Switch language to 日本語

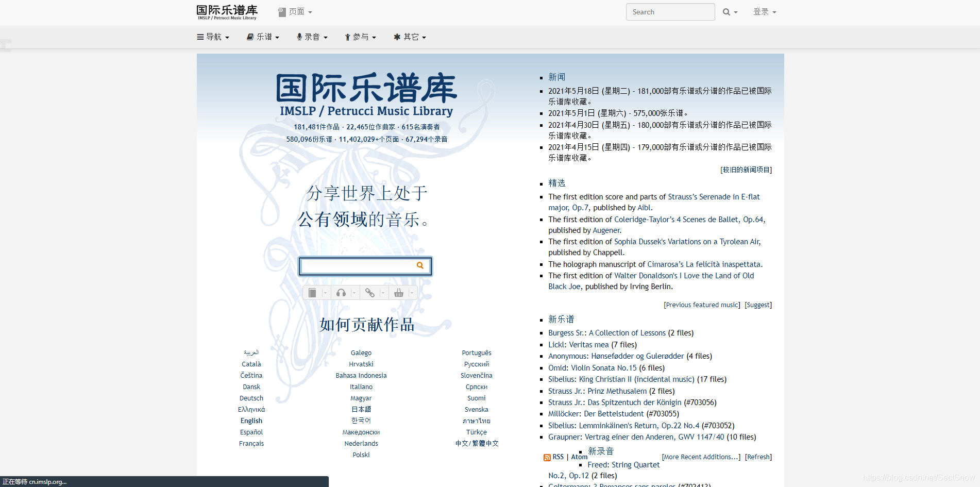coord(361,410)
